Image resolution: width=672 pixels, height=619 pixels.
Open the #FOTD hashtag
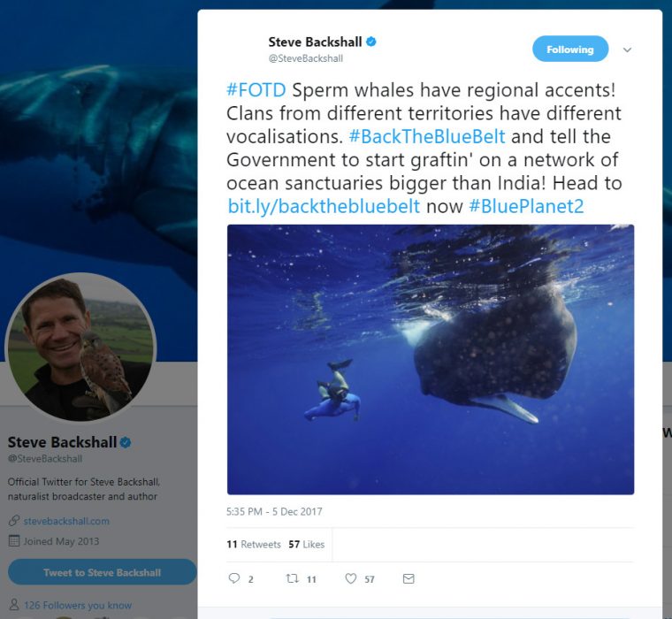tap(256, 91)
